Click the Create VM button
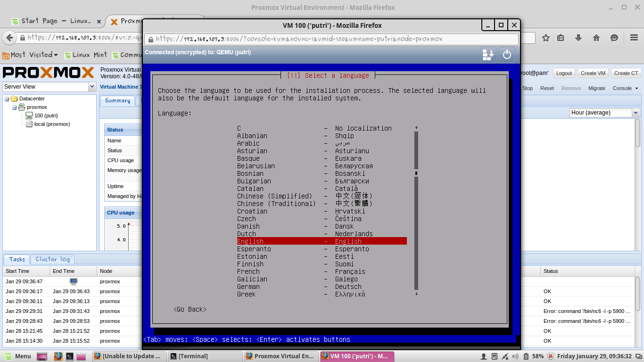This screenshot has width=644, height=362. pos(593,73)
